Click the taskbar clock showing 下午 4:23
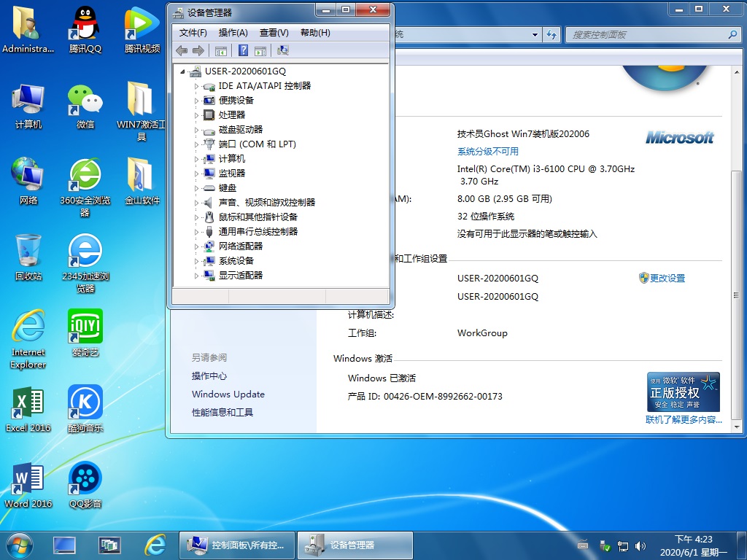 [693, 545]
